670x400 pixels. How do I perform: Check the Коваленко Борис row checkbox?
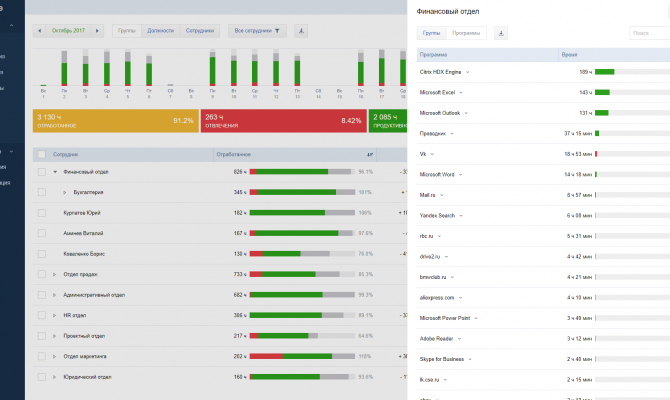tap(41, 254)
